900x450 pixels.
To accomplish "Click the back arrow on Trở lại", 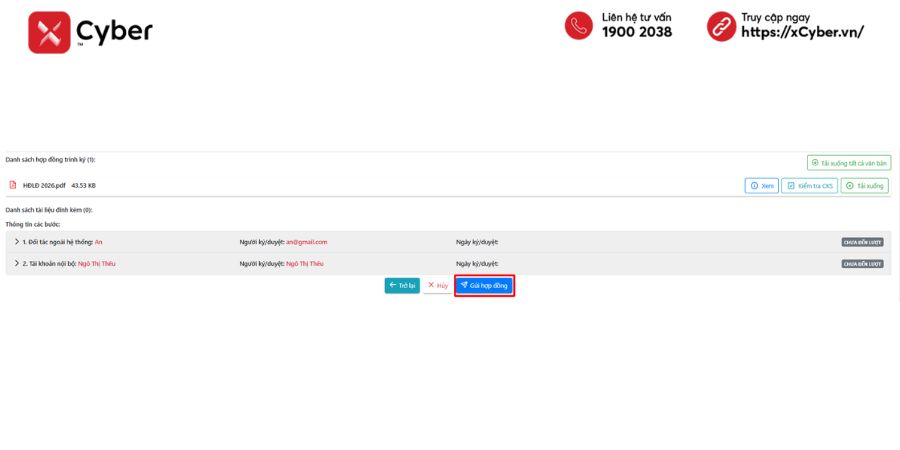I will pos(393,285).
